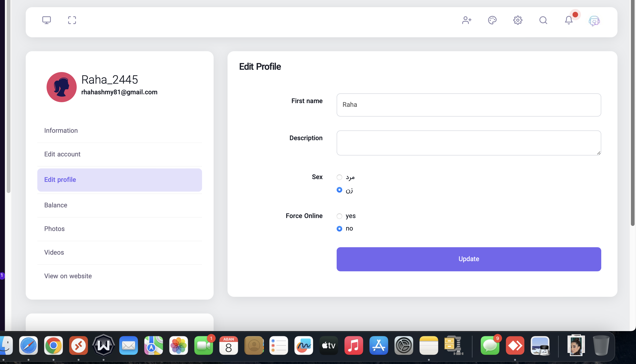The height and width of the screenshot is (364, 636).
Task: Set Force Online to yes
Action: pos(339,216)
